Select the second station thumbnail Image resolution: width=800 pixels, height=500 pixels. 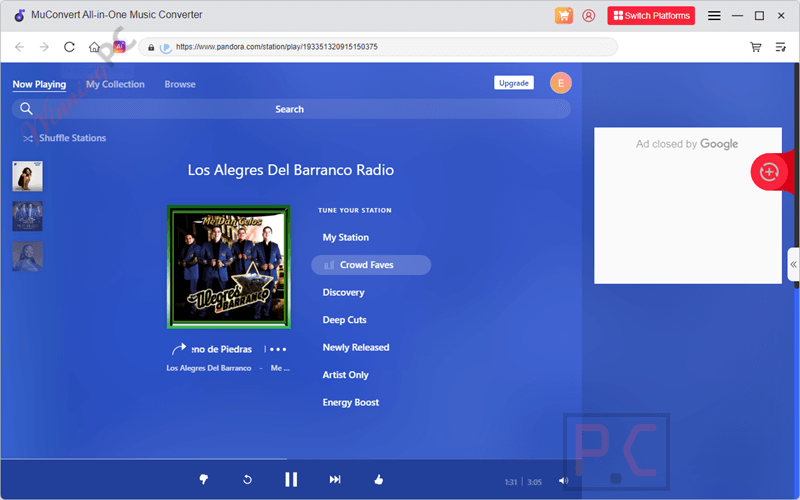tap(28, 216)
